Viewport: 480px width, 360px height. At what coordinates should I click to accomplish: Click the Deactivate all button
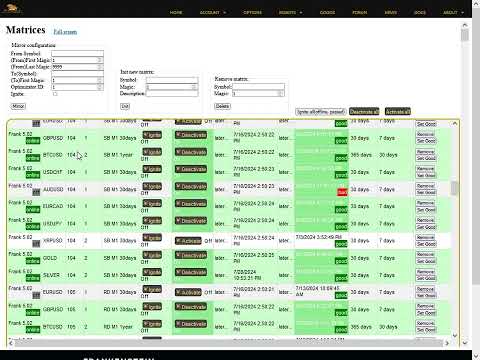pyautogui.click(x=364, y=112)
